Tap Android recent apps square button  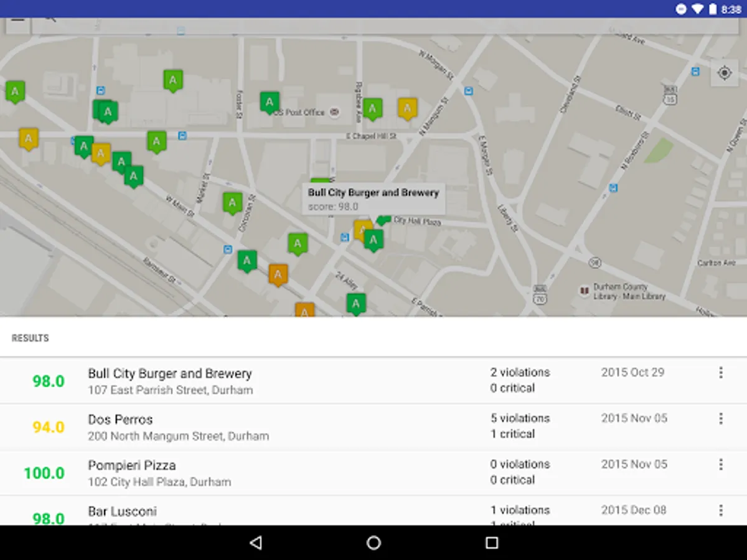[492, 543]
